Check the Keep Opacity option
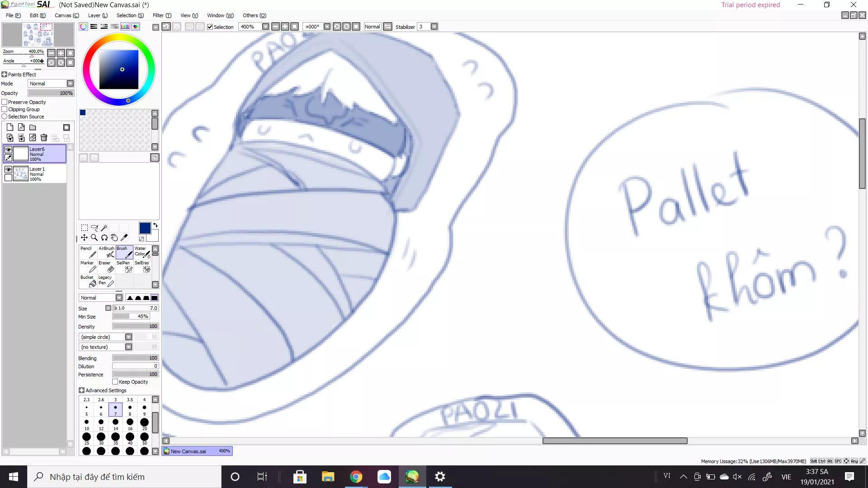The width and height of the screenshot is (868, 488). (115, 382)
